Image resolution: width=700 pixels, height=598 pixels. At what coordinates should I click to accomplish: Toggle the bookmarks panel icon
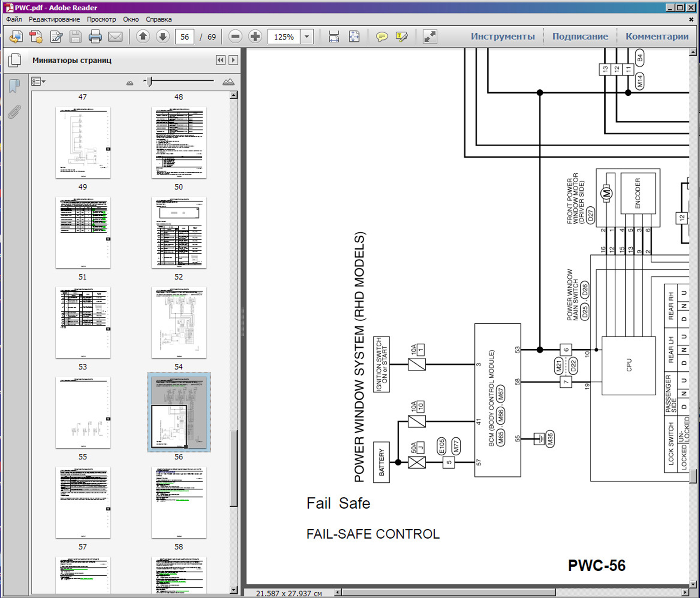tap(14, 85)
